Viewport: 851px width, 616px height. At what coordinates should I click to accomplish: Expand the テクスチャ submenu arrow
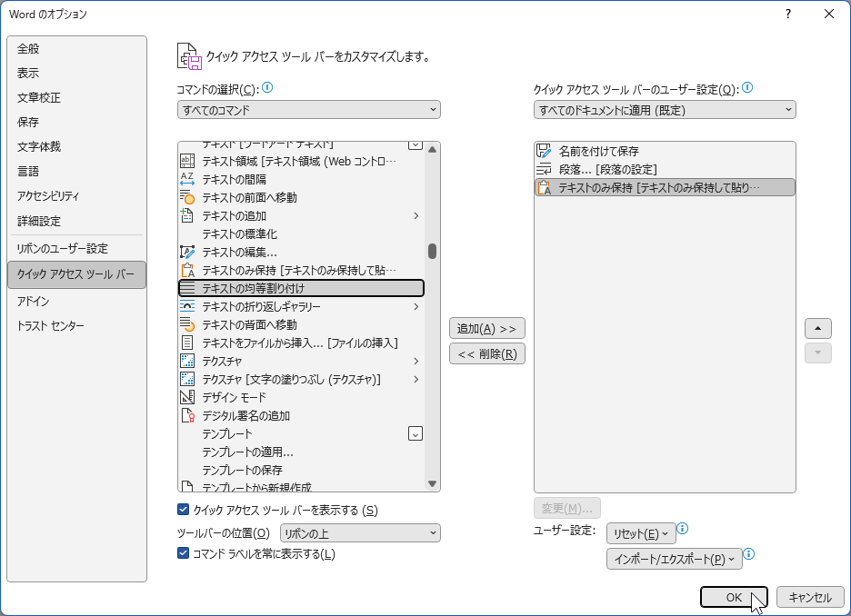click(x=416, y=361)
